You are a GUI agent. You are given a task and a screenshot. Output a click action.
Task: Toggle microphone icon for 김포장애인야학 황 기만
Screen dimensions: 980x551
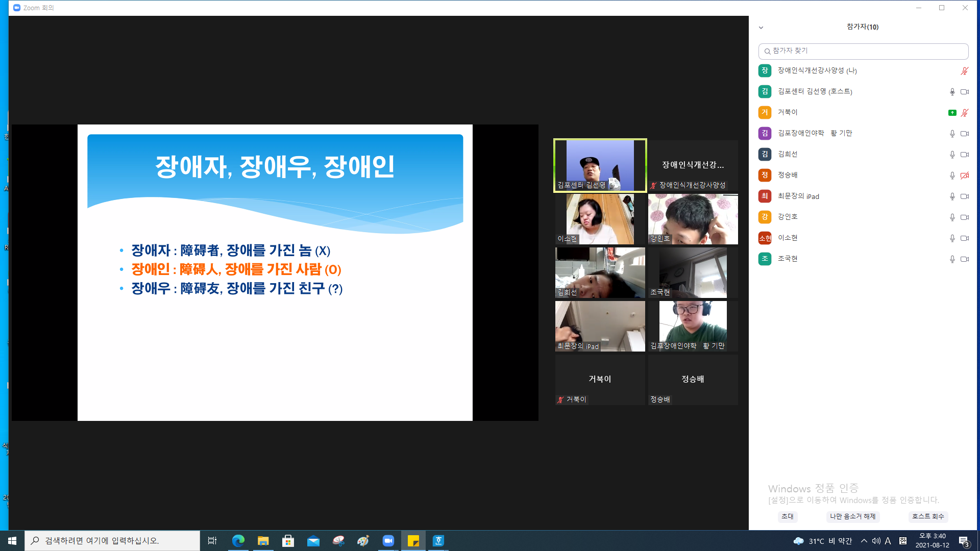(952, 134)
